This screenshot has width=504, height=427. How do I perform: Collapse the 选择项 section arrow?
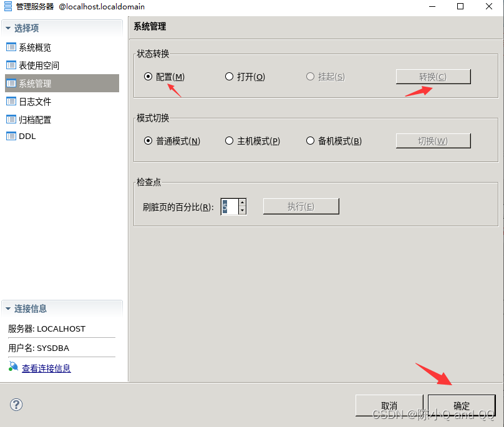pyautogui.click(x=8, y=28)
